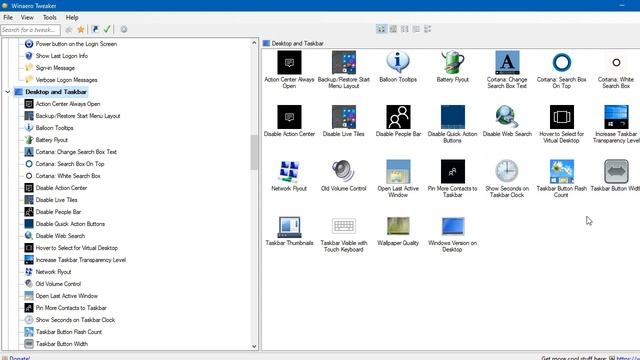Select Open Last Active Window tree item

67,296
